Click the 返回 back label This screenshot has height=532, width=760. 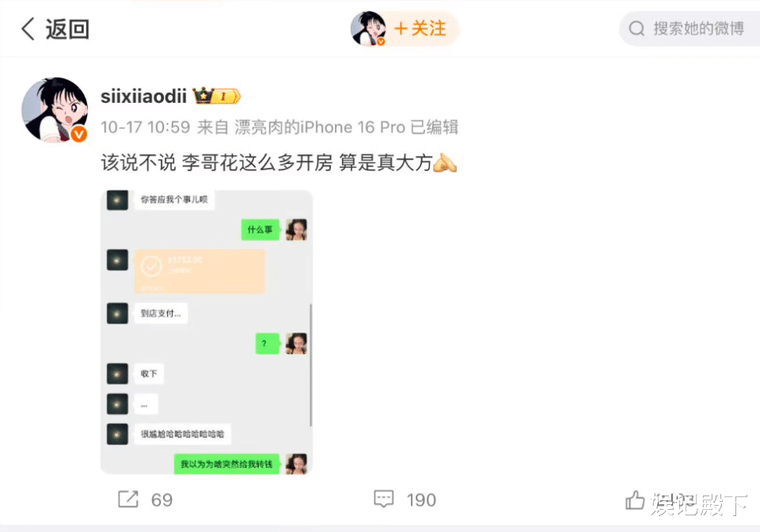click(x=67, y=29)
